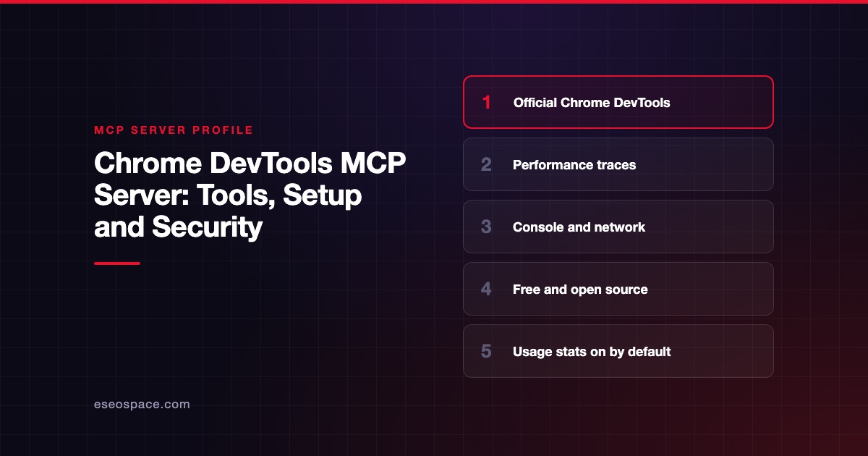Select the 'Official Chrome DevTools' card
This screenshot has height=456, width=868.
[x=618, y=102]
